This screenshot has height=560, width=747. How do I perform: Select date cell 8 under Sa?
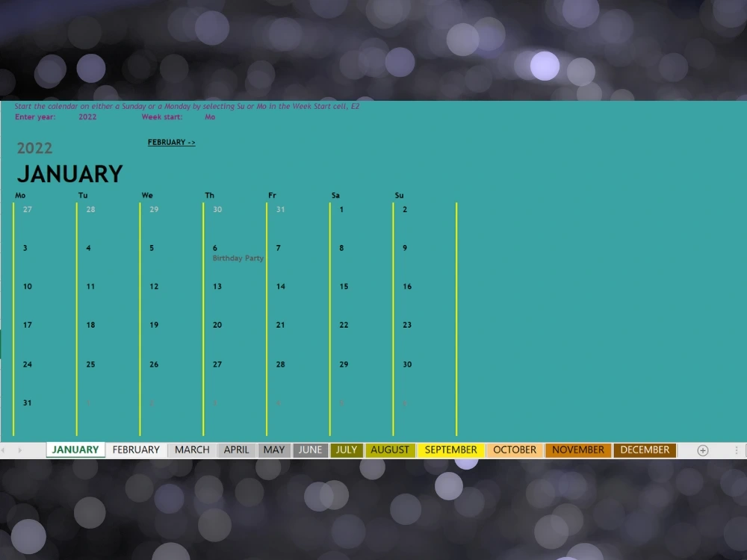[x=341, y=248]
